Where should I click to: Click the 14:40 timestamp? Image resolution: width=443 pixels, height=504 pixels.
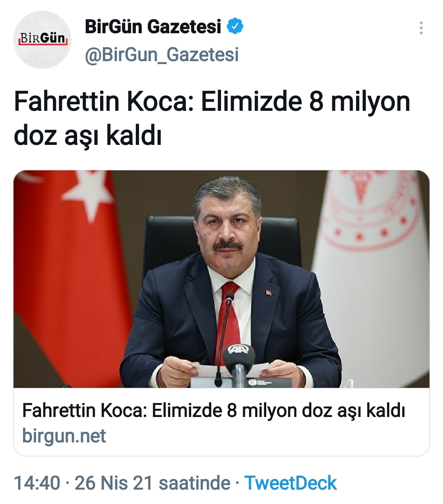[37, 483]
